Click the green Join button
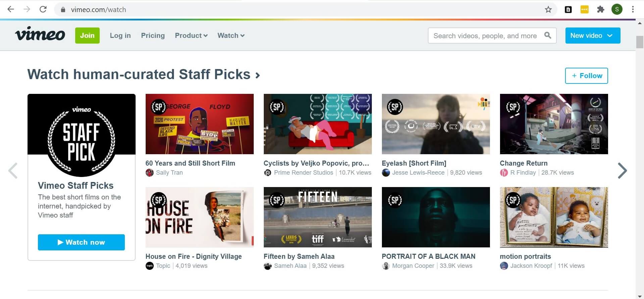Screen dimensions: 644x299 [87, 36]
